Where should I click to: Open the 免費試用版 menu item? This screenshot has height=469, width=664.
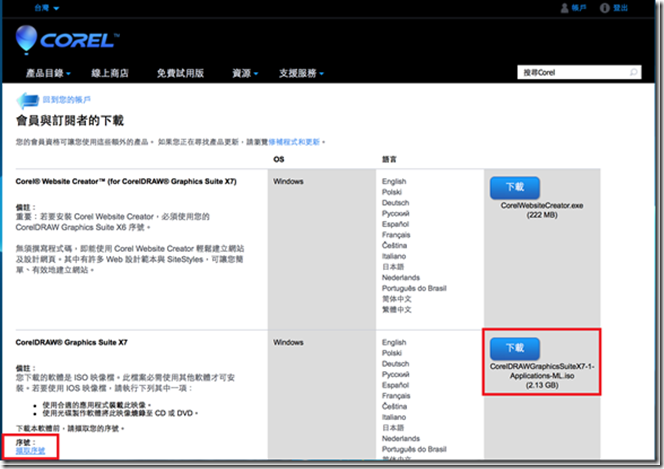[x=180, y=73]
